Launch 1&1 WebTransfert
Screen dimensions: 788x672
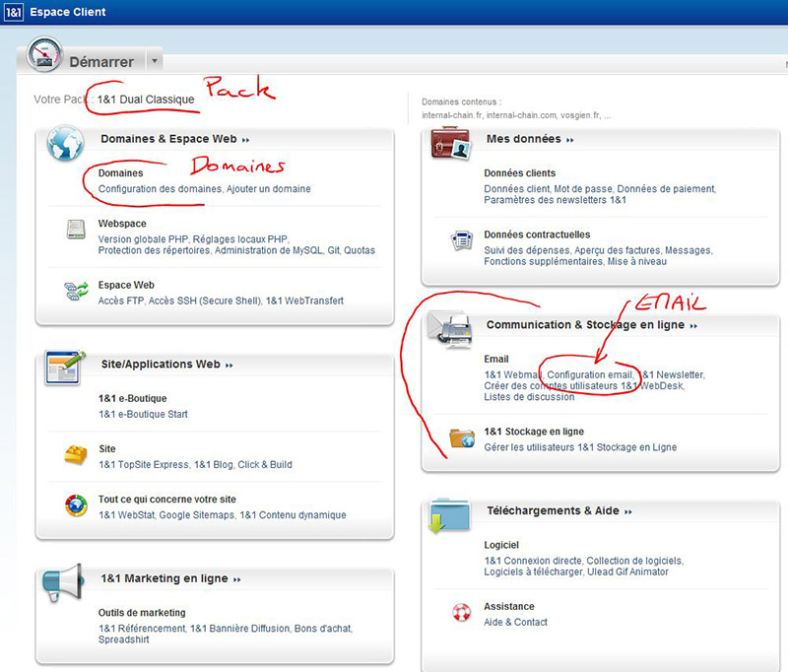coord(304,301)
